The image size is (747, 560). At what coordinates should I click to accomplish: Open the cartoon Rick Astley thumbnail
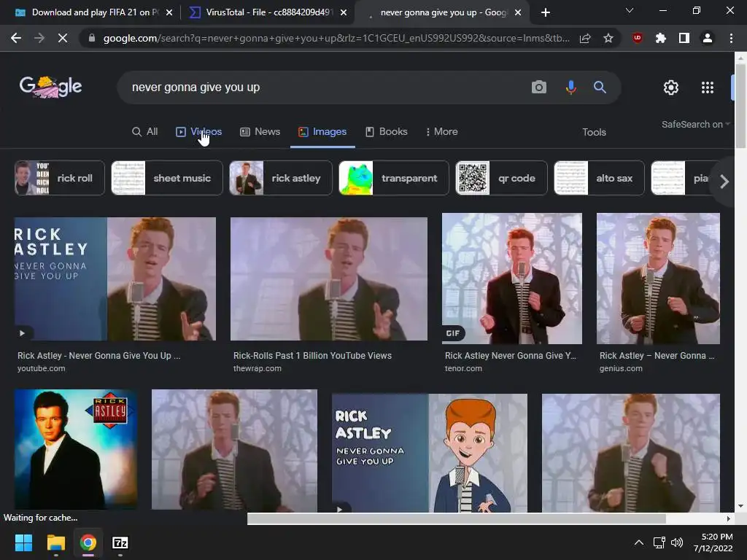click(430, 453)
